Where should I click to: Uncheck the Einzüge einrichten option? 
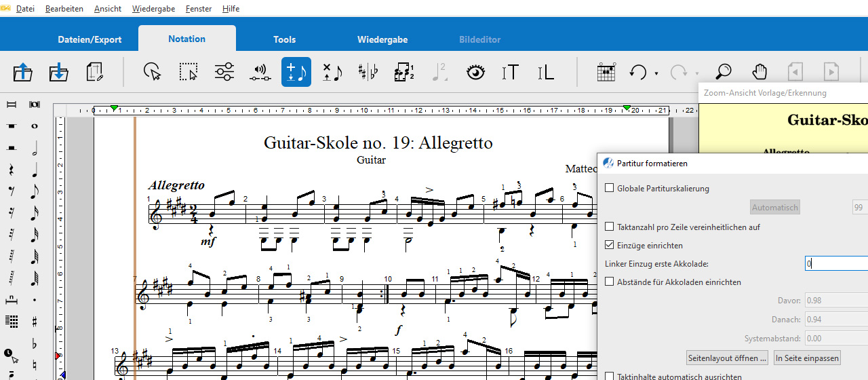pos(609,246)
